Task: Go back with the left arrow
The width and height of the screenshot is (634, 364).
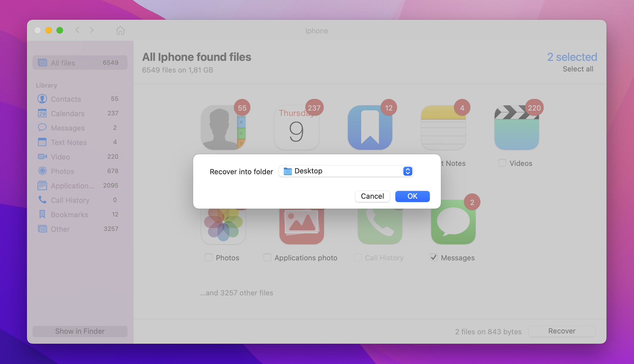Action: point(78,30)
